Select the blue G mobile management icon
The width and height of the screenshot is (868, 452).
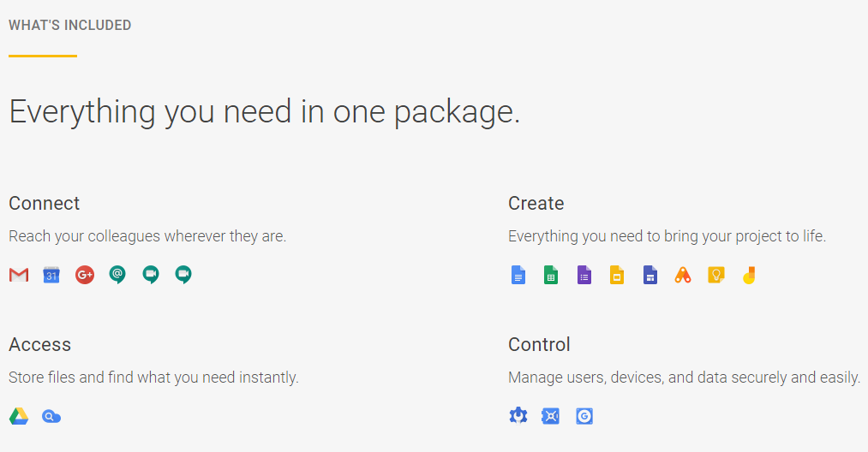click(584, 415)
